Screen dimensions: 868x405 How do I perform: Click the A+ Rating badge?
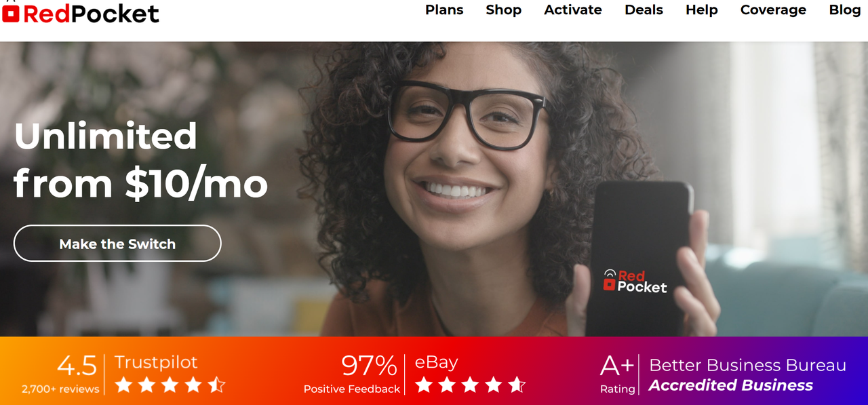tap(617, 374)
